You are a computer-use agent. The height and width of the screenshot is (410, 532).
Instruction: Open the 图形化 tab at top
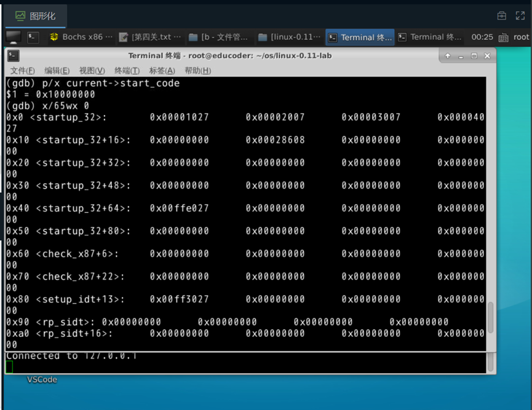(x=35, y=16)
